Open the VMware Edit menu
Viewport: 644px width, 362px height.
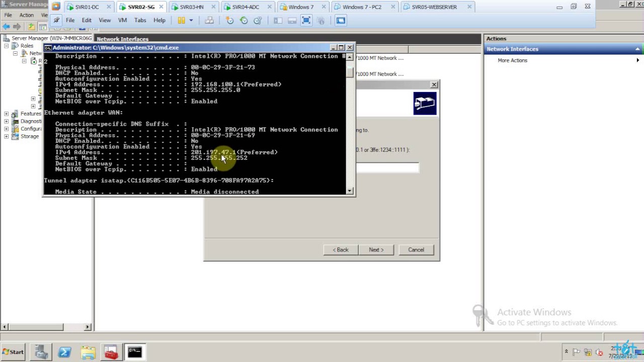pyautogui.click(x=87, y=20)
